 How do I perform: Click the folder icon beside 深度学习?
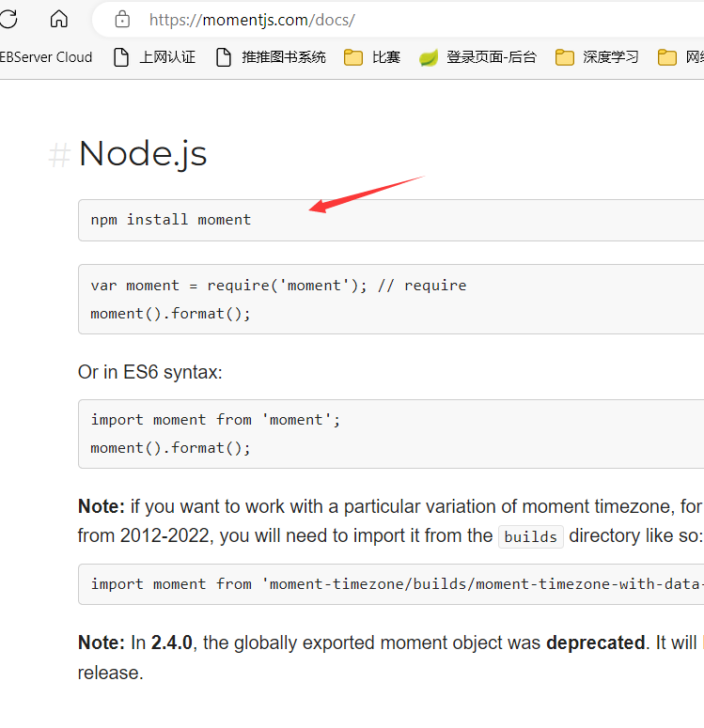point(565,57)
